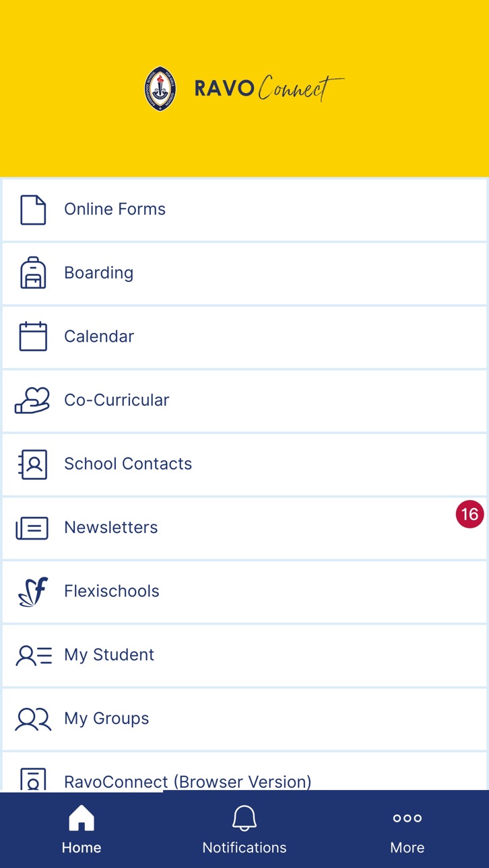Tap the Flexischools logo icon
Image resolution: width=489 pixels, height=868 pixels.
point(33,591)
